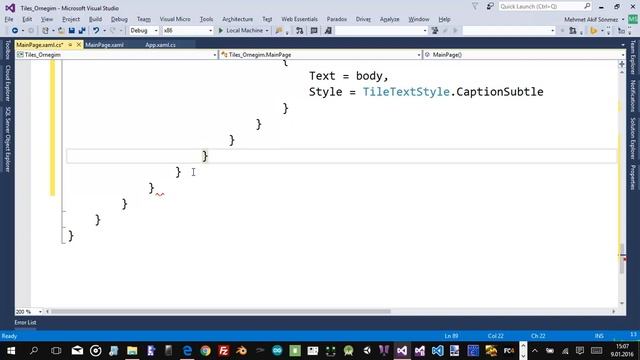
Task: Open the x86 platform dropdown
Action: (x=188, y=31)
